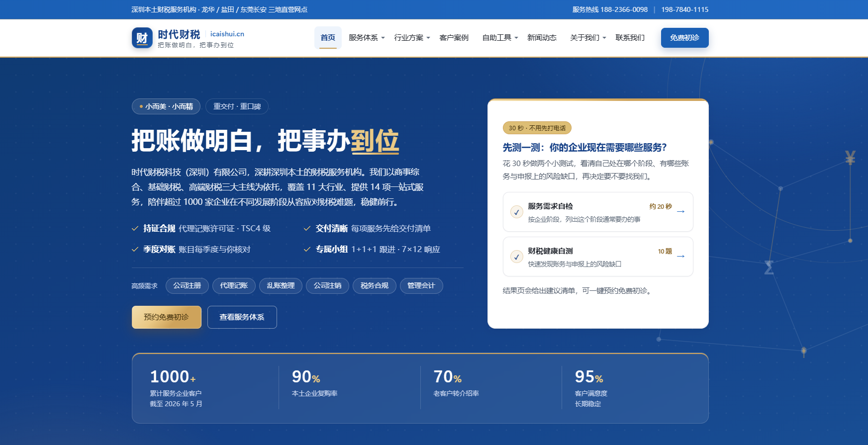The image size is (868, 445).
Task: Click 90% 本土企业复购率 statistic
Action: (x=315, y=383)
